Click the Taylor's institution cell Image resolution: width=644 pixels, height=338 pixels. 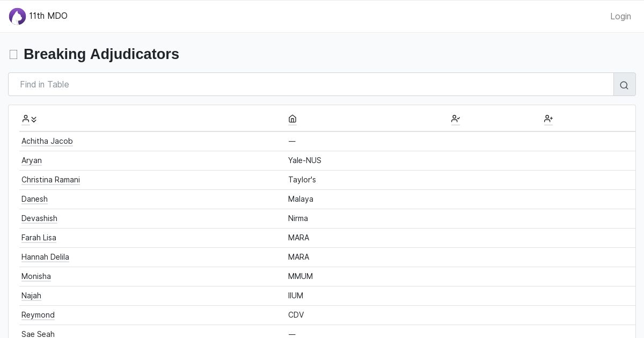pos(302,180)
